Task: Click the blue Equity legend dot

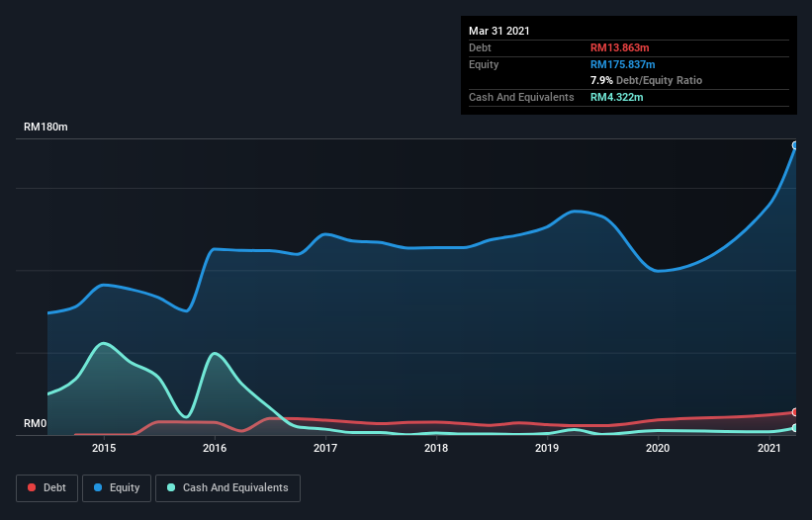Action: coord(98,487)
